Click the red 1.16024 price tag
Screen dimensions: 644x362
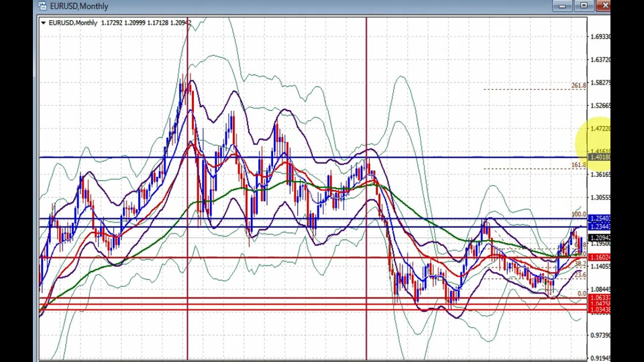(x=600, y=257)
